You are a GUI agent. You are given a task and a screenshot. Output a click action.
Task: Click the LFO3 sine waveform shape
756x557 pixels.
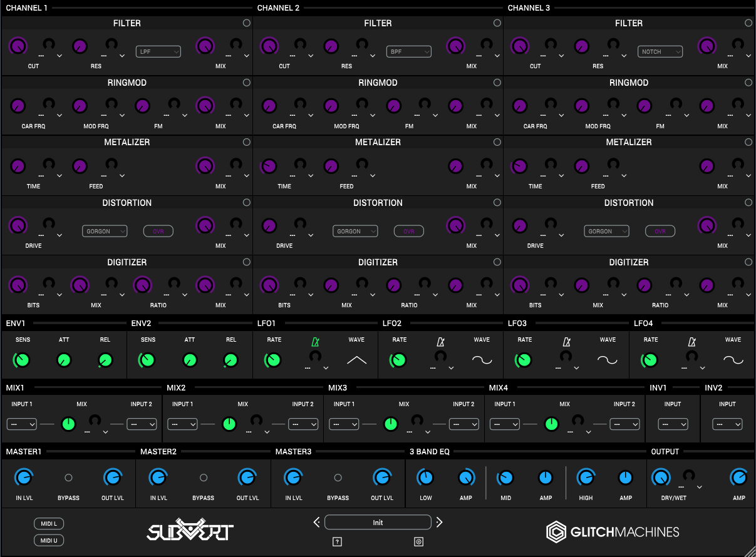608,360
